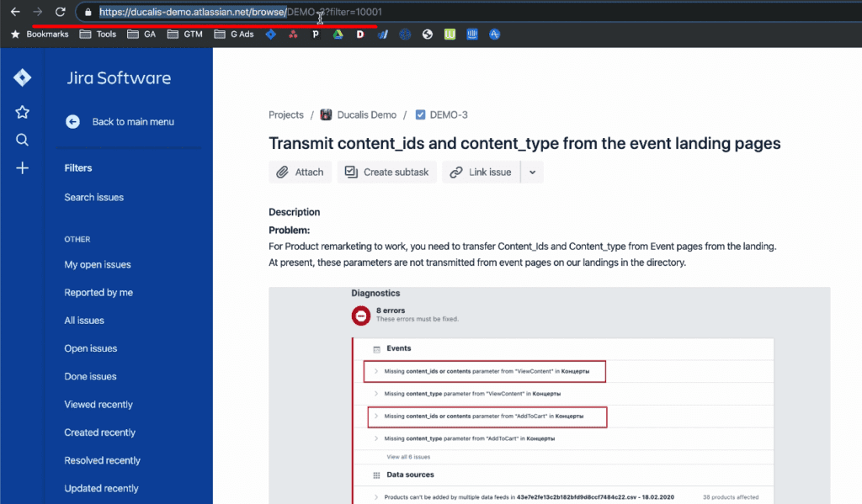Viewport: 862px width, 504px height.
Task: Click the Projects breadcrumb link
Action: click(286, 114)
